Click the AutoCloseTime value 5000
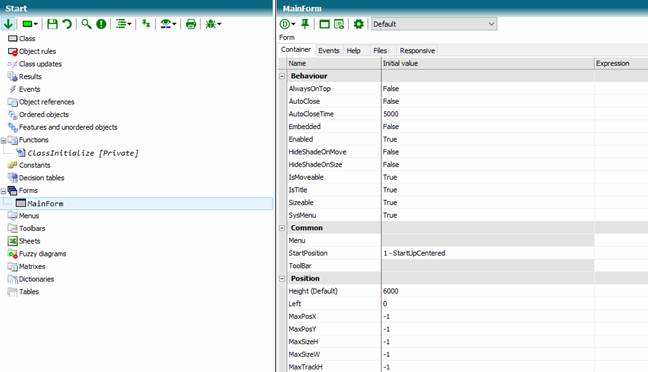The width and height of the screenshot is (648, 372). [x=391, y=114]
